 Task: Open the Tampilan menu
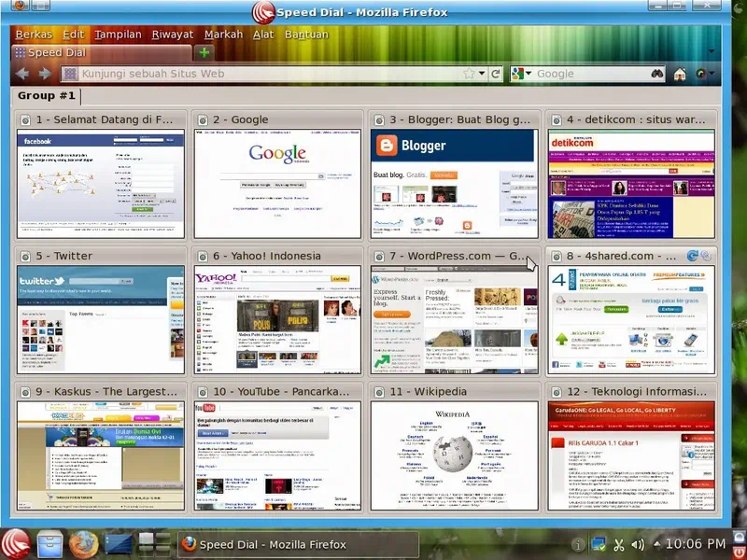118,35
